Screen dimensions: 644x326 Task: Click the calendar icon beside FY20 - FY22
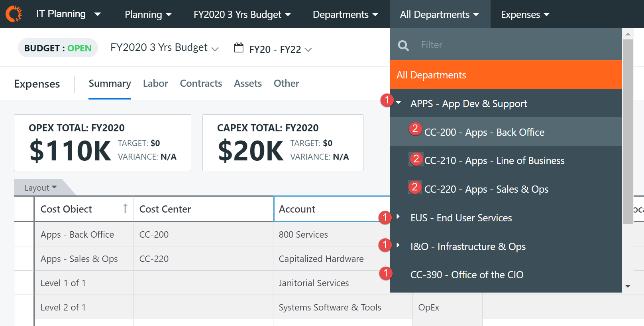pos(239,48)
